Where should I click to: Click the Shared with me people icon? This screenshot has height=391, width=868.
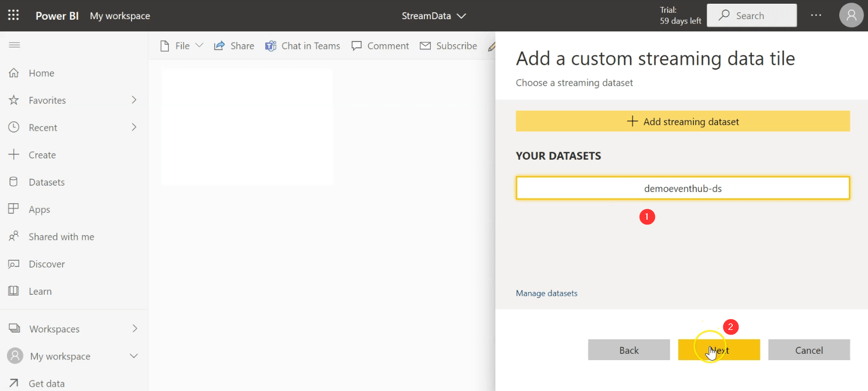pyautogui.click(x=14, y=236)
